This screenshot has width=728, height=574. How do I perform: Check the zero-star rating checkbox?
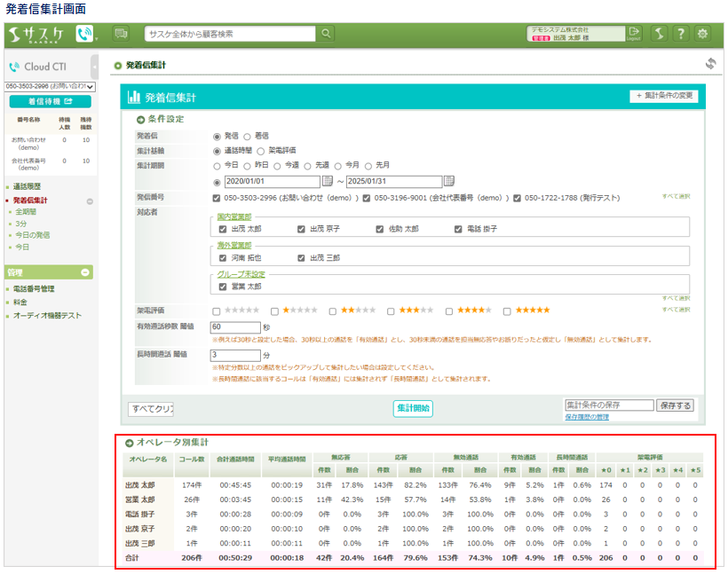click(x=217, y=311)
